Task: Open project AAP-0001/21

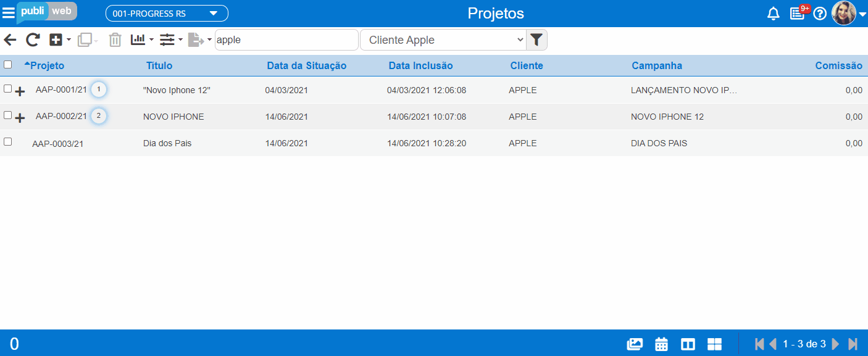Action: (x=61, y=90)
